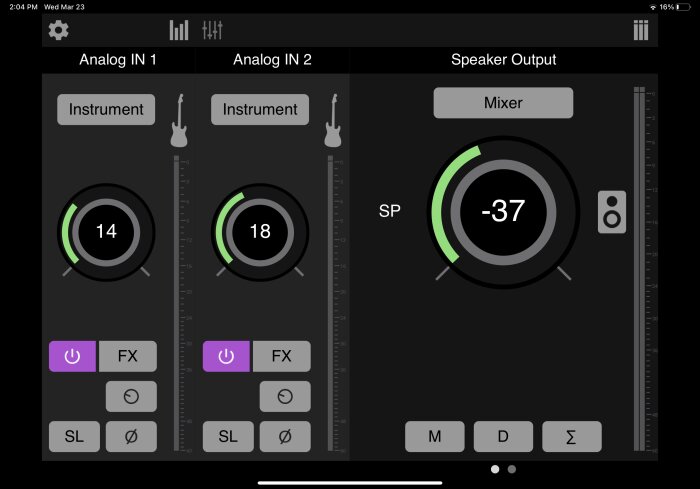Enable SL on Analog IN 2

228,436
